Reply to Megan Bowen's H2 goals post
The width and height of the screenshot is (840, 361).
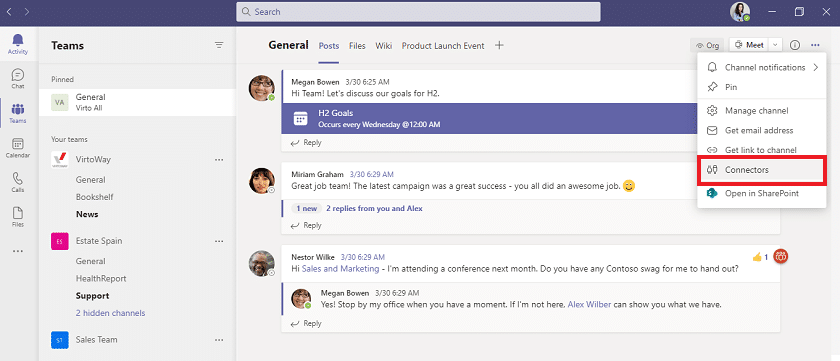306,143
